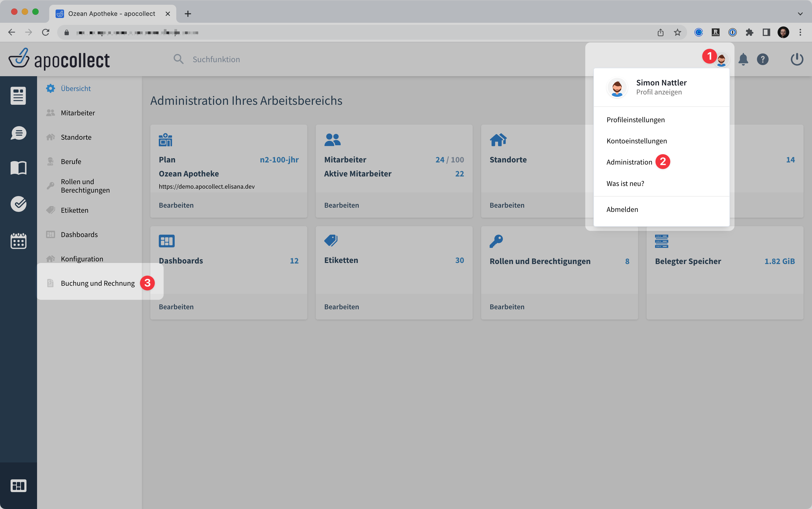
Task: Open Konfiguration in the admin menu
Action: [x=82, y=258]
